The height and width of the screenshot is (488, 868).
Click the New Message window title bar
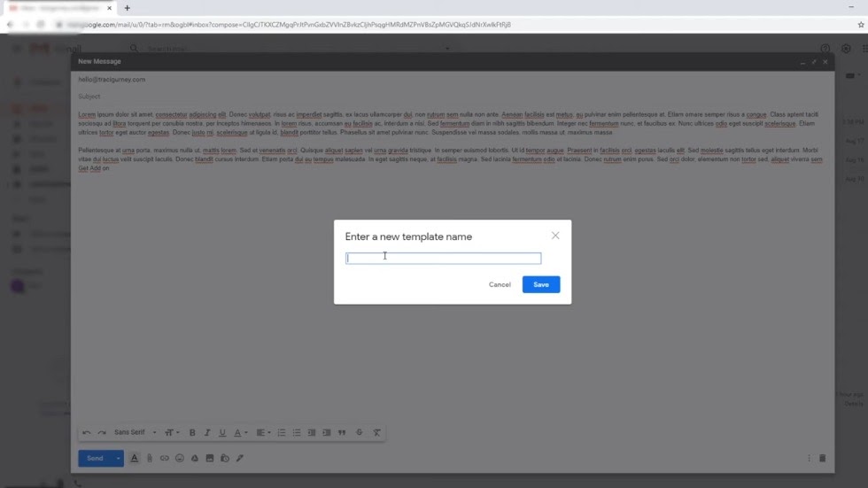pyautogui.click(x=453, y=61)
